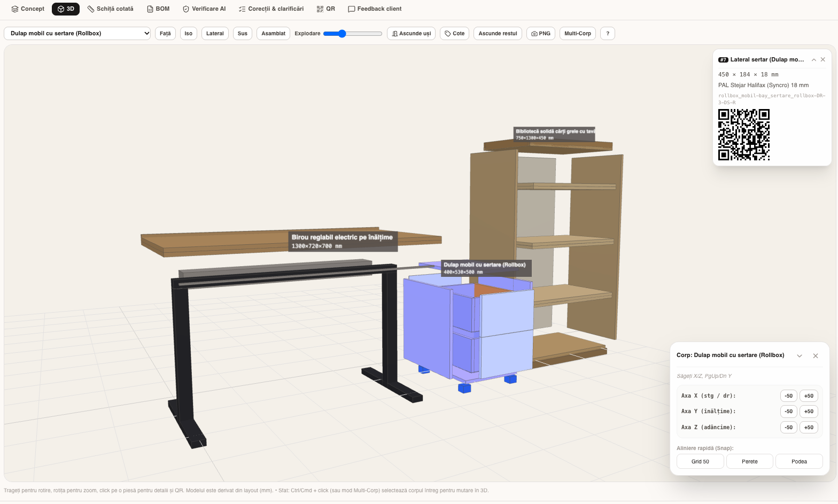Toggle Multi-Corp mode
Screen dimensions: 838x504
[578, 33]
